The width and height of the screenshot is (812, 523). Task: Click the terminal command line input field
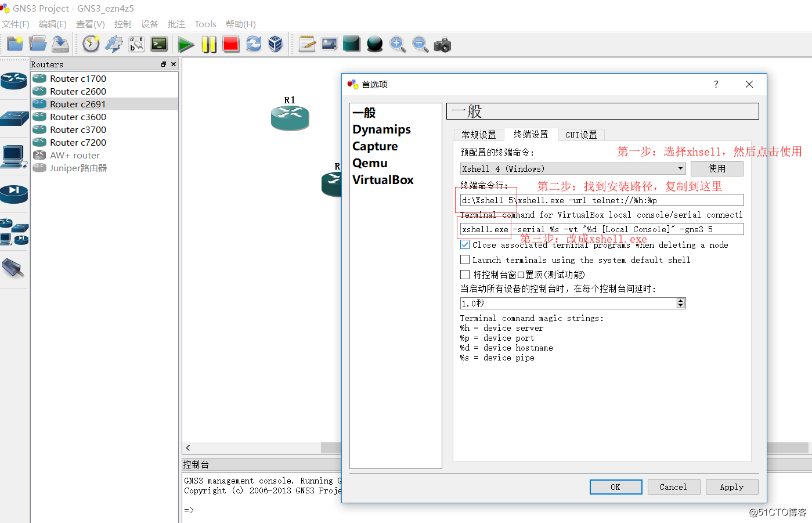coord(602,200)
